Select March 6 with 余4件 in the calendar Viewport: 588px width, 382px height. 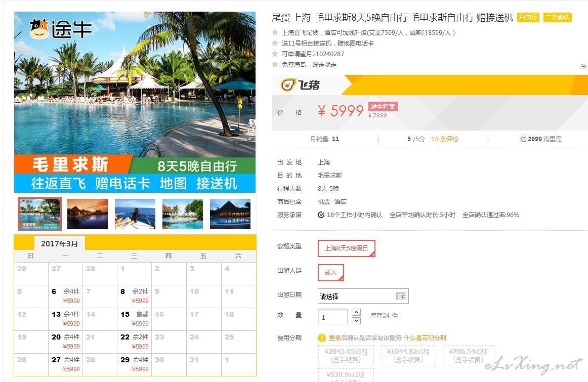pyautogui.click(x=66, y=296)
